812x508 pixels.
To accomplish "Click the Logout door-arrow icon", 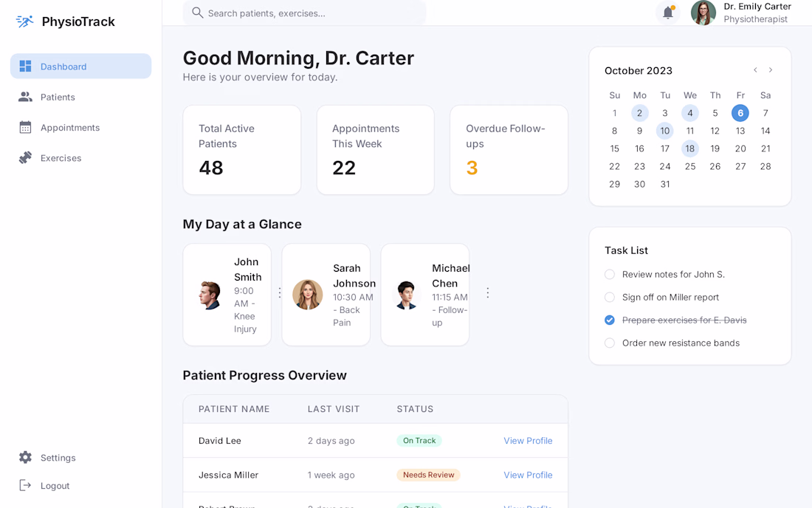I will pyautogui.click(x=25, y=485).
